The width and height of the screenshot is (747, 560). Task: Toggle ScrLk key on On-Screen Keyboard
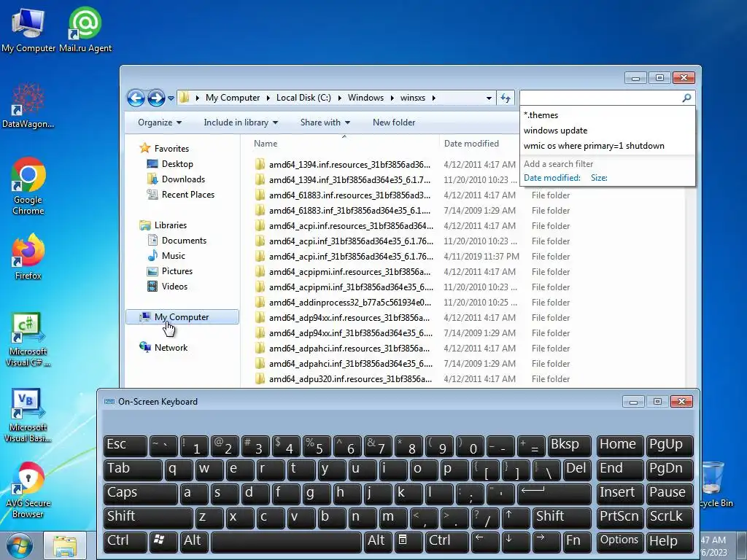click(669, 518)
